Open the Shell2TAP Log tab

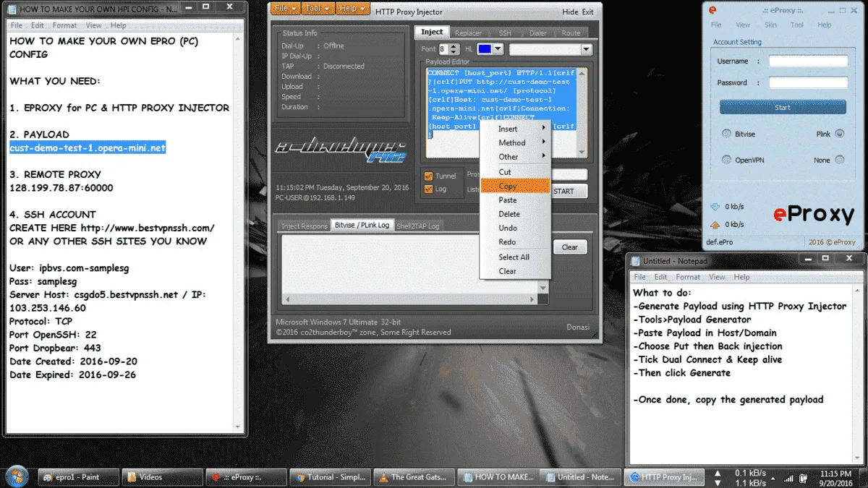coord(418,226)
